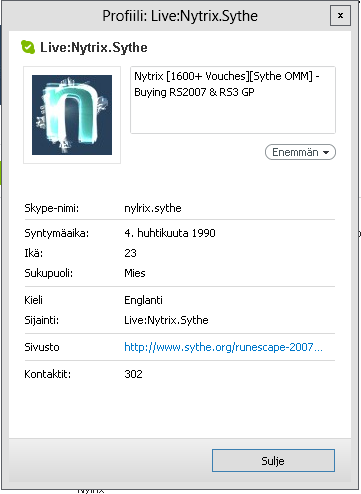Click the age value 23

(130, 253)
